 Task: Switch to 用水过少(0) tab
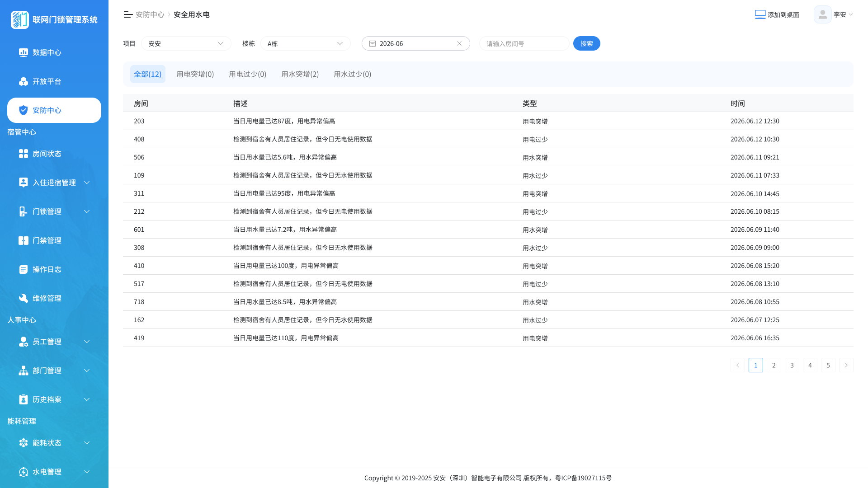coord(353,74)
